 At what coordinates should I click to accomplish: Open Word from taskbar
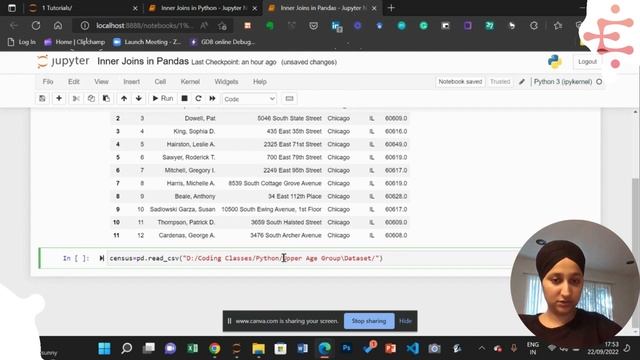point(302,349)
